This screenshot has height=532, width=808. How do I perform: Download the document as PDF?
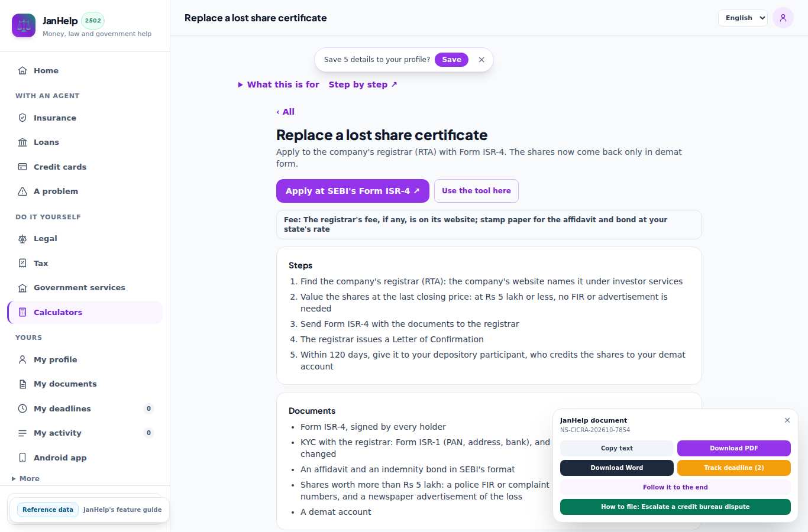[x=734, y=448]
